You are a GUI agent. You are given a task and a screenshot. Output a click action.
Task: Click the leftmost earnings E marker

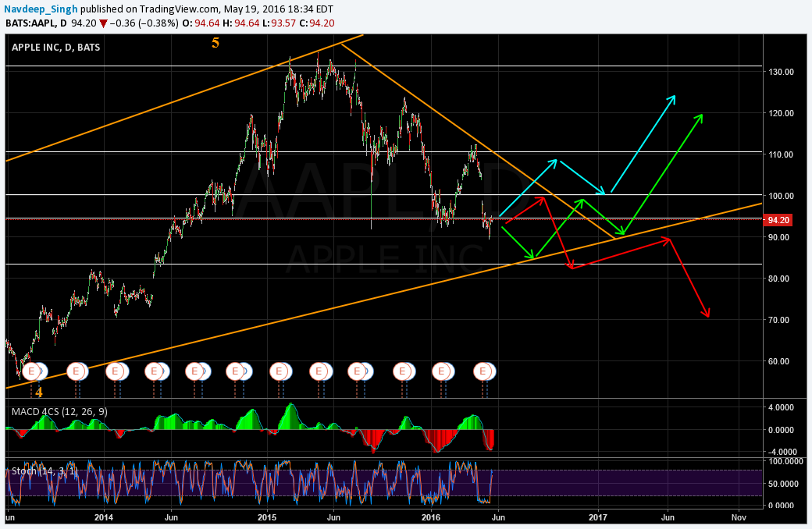click(x=31, y=371)
